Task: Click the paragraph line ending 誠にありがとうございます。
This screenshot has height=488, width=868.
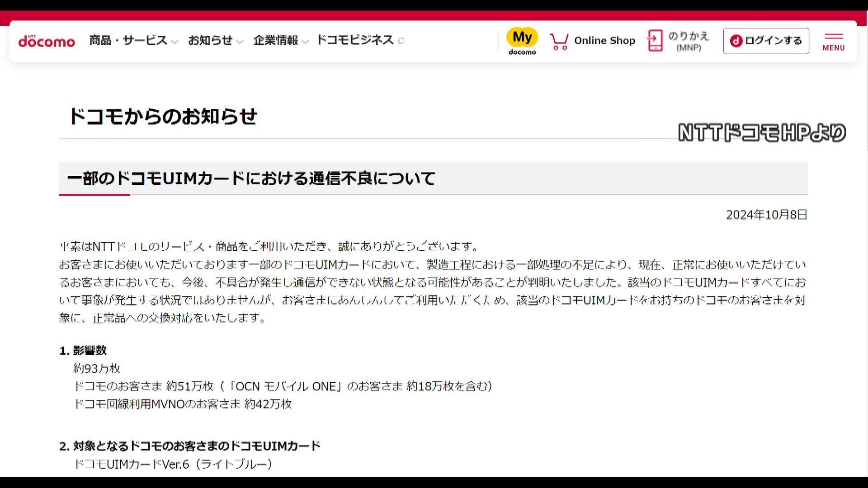Action: point(269,247)
